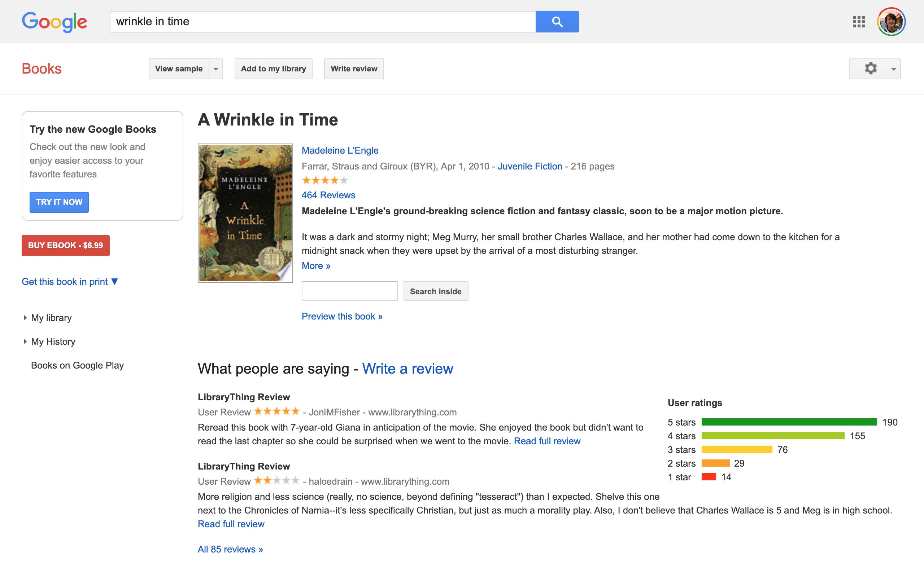The width and height of the screenshot is (924, 577).
Task: Select Books on Google Play
Action: [x=77, y=365]
